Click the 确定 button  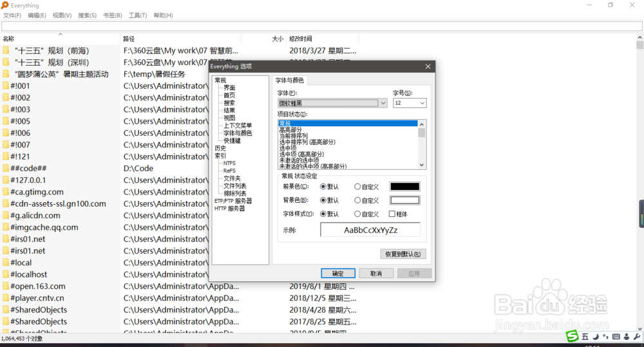(x=338, y=274)
